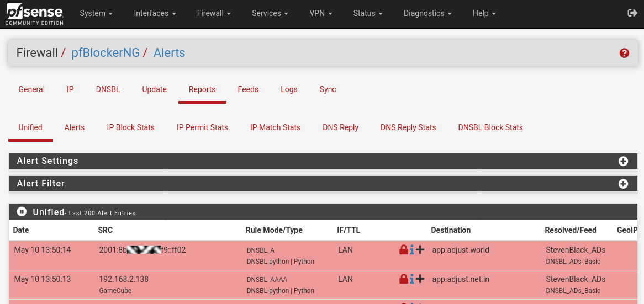This screenshot has height=304, width=644.
Task: Click the app.adjust.world destination
Action: [x=461, y=250]
